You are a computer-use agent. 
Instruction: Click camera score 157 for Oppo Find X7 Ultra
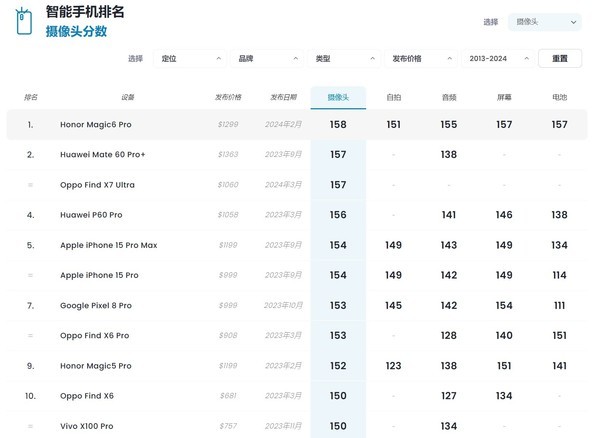[x=338, y=185]
